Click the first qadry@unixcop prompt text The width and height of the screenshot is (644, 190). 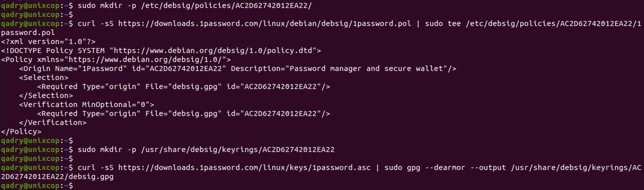[x=30, y=4]
